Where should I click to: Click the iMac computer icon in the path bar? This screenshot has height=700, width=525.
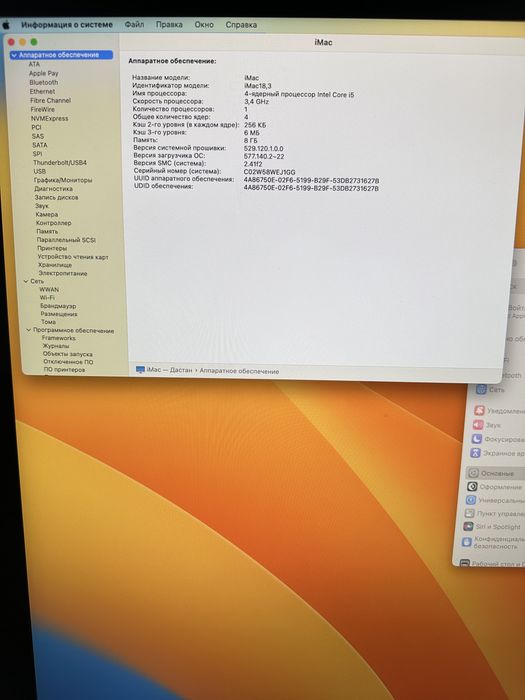click(140, 370)
